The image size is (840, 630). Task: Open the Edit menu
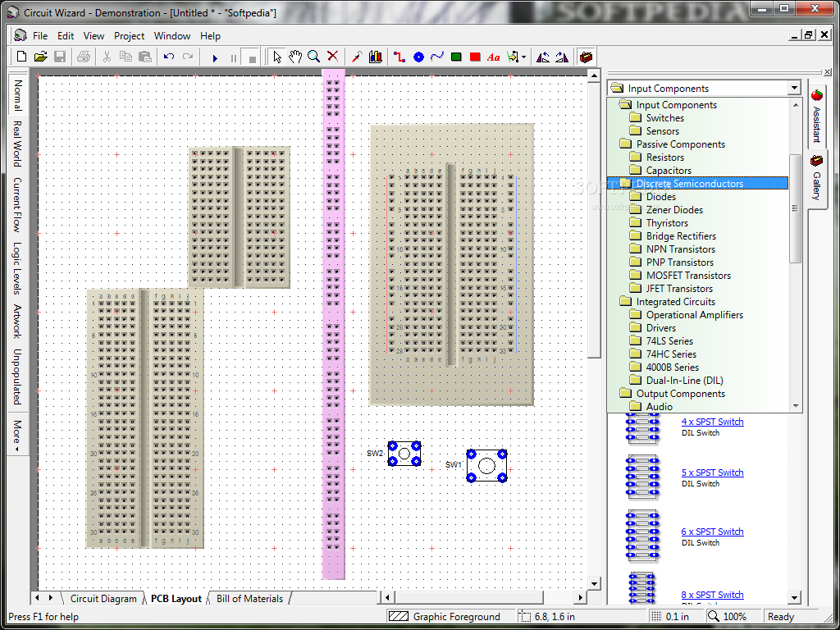tap(66, 36)
